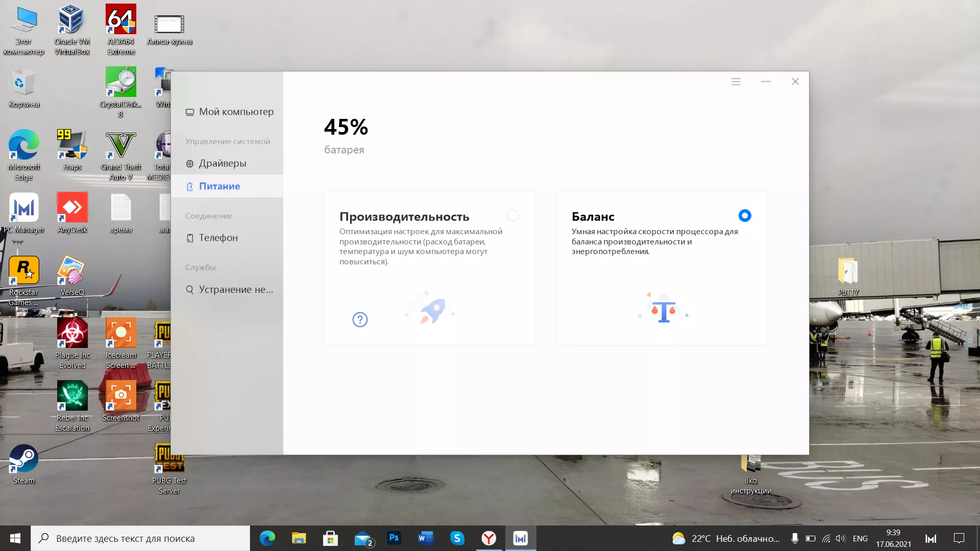Click the Windows search input field

[x=140, y=538]
